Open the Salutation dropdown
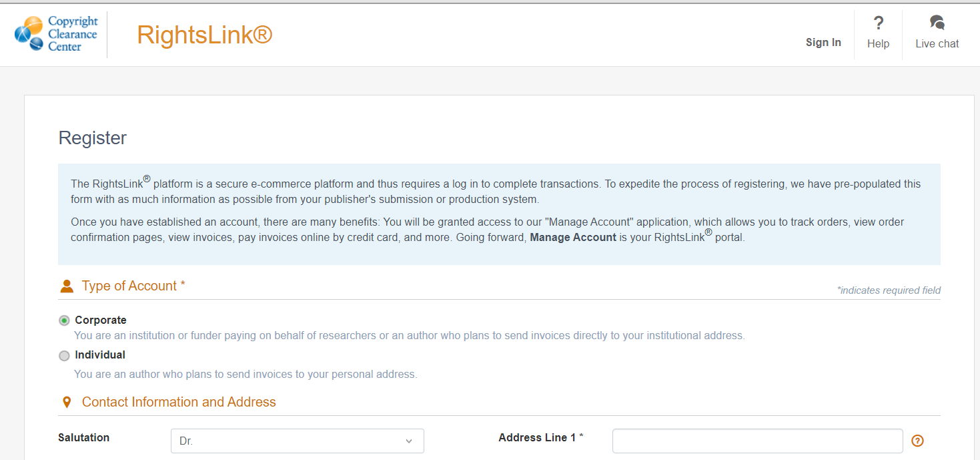 pos(297,441)
